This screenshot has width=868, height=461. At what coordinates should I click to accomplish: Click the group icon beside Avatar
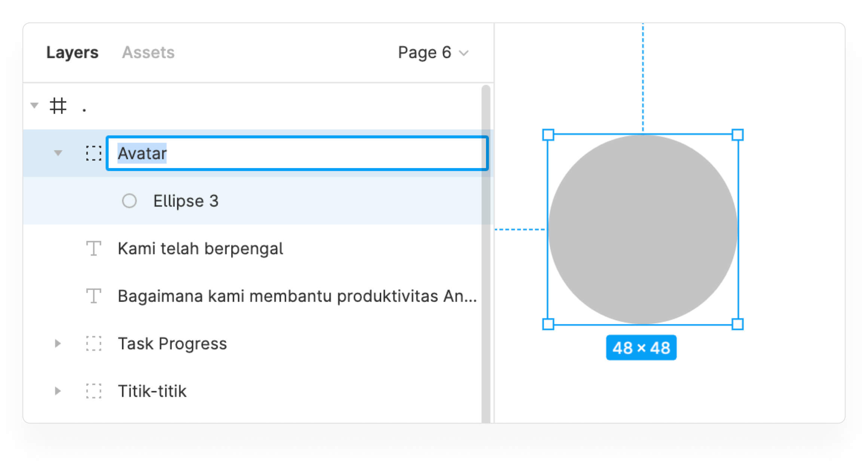click(x=93, y=153)
